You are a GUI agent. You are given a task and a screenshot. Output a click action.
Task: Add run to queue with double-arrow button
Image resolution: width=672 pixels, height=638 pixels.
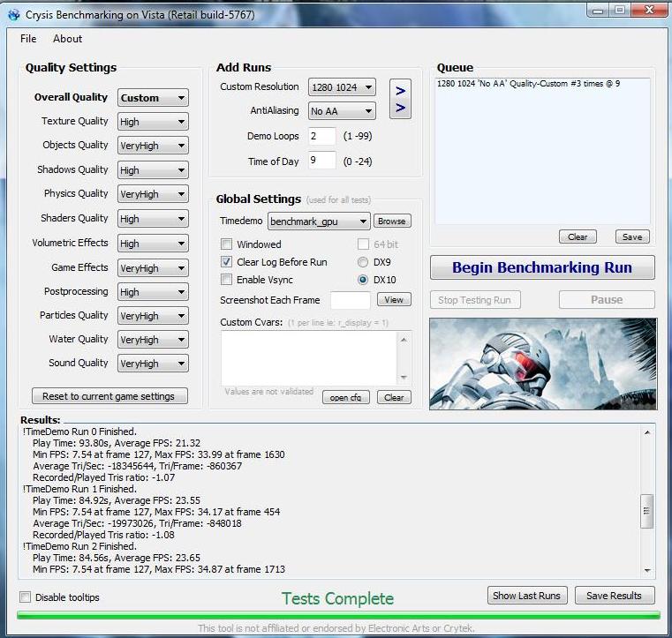pos(400,99)
